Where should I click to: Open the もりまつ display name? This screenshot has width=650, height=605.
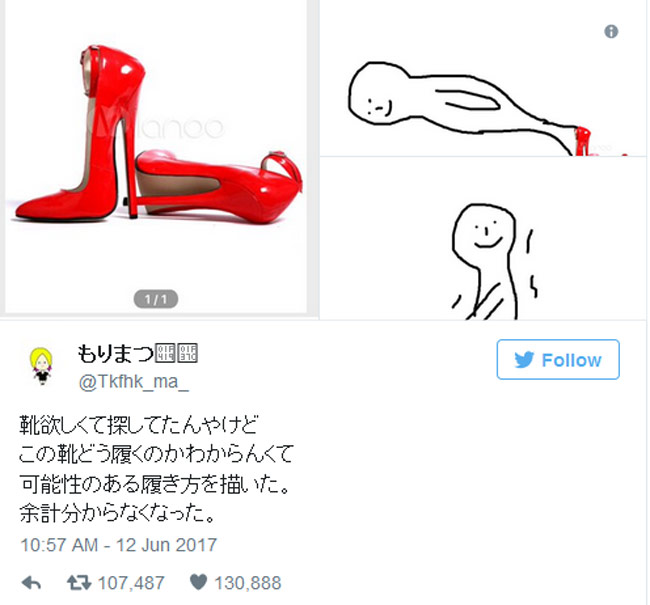[115, 353]
